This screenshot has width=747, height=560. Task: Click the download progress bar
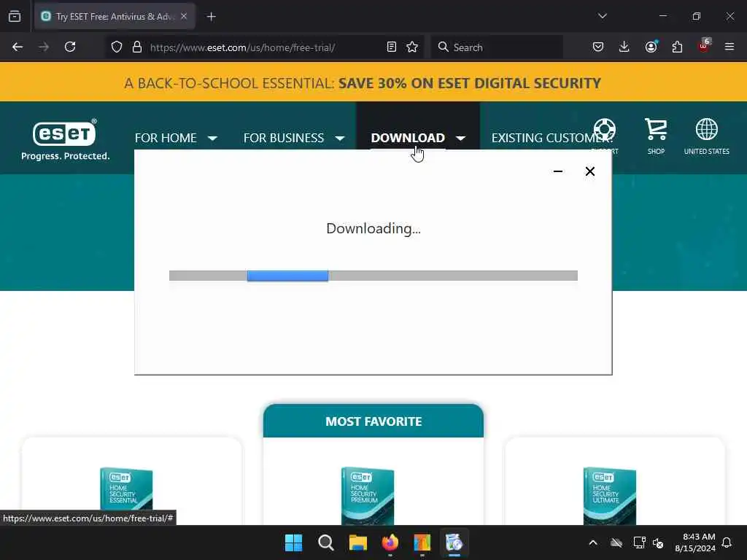[x=373, y=276]
